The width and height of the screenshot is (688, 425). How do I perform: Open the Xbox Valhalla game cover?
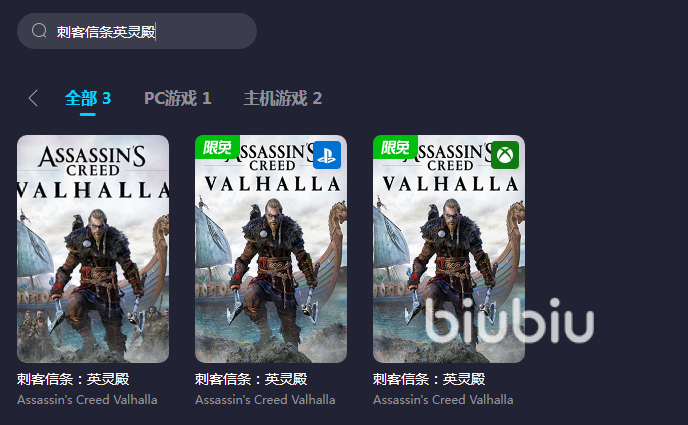pos(449,249)
